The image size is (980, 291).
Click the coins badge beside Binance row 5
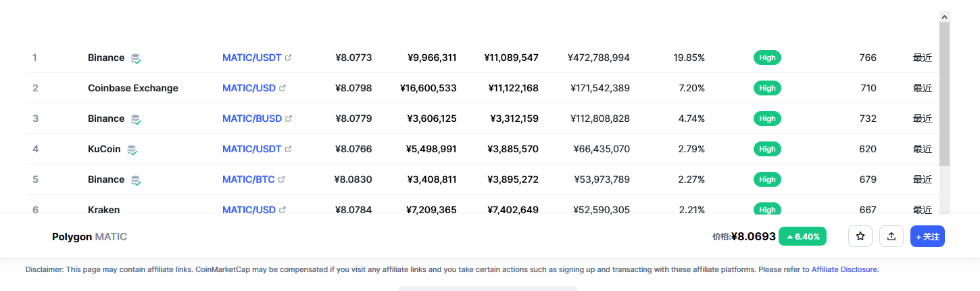(x=136, y=180)
